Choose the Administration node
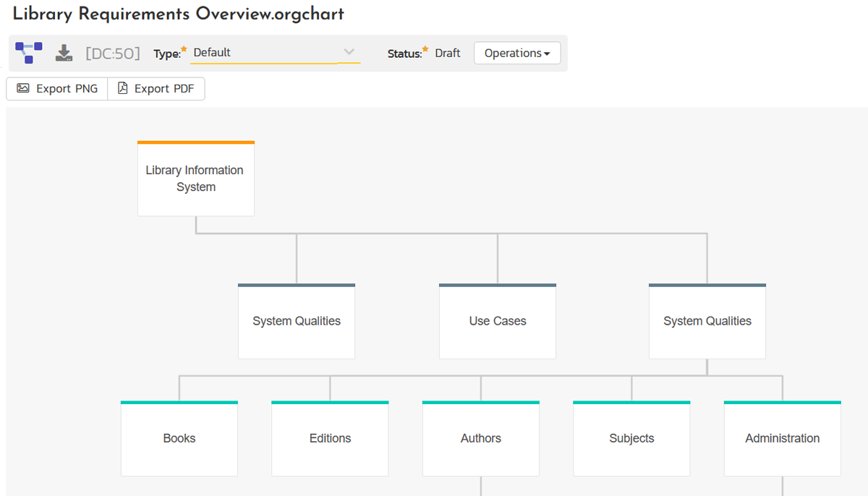 782,438
